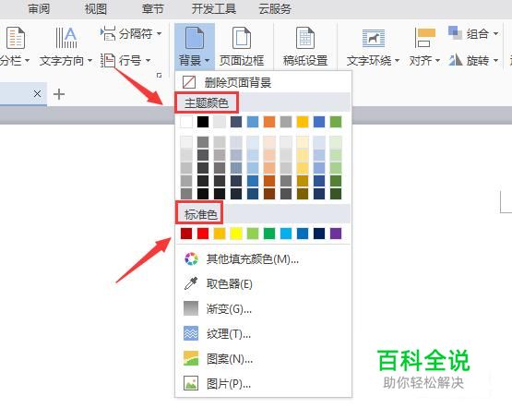512x420 pixels.
Task: Click the 文字环绕 horse picture icon
Action: coord(374,38)
